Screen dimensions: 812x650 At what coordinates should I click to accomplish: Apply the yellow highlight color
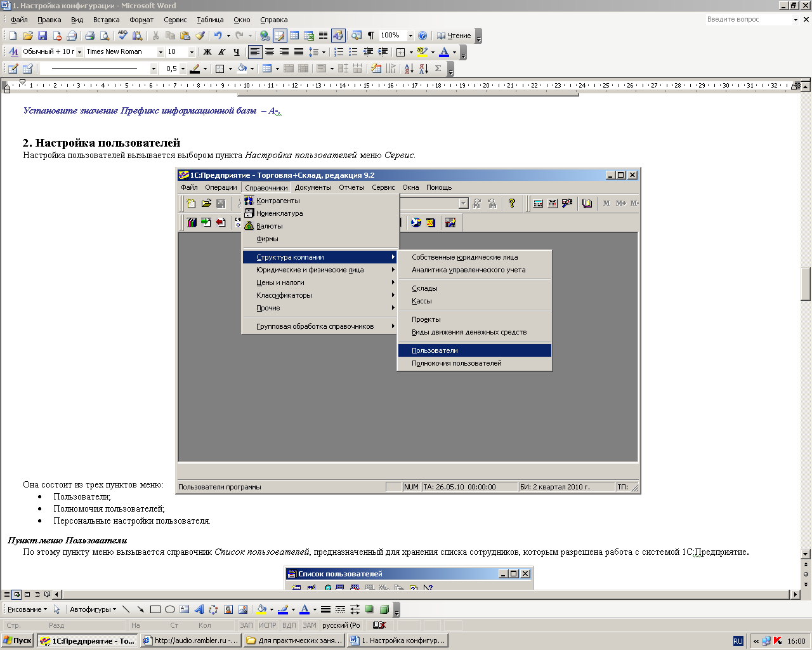click(x=422, y=52)
